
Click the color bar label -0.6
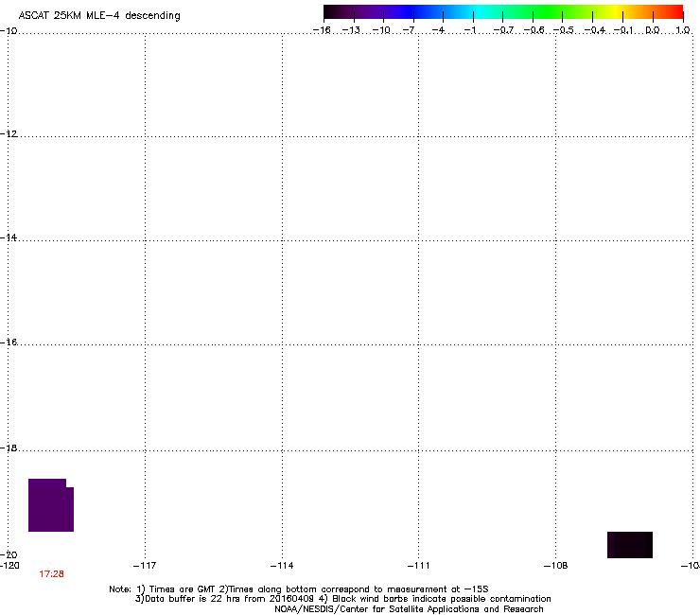[x=534, y=30]
